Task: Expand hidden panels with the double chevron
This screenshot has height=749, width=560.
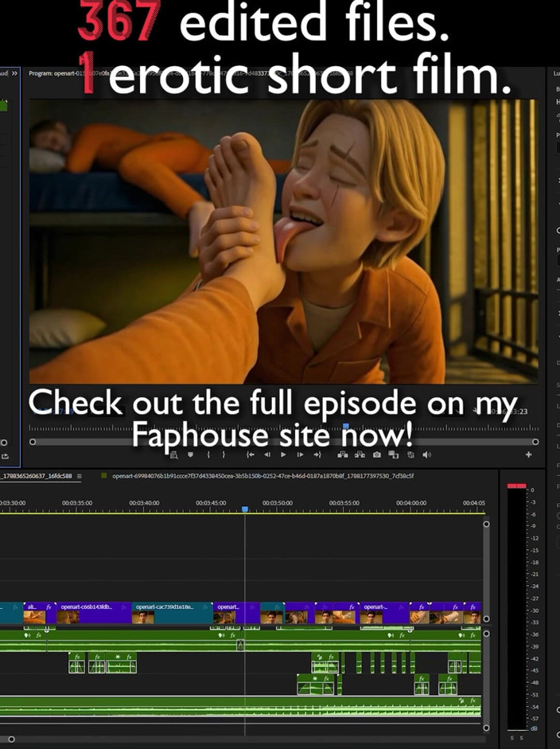Action: coord(14,73)
